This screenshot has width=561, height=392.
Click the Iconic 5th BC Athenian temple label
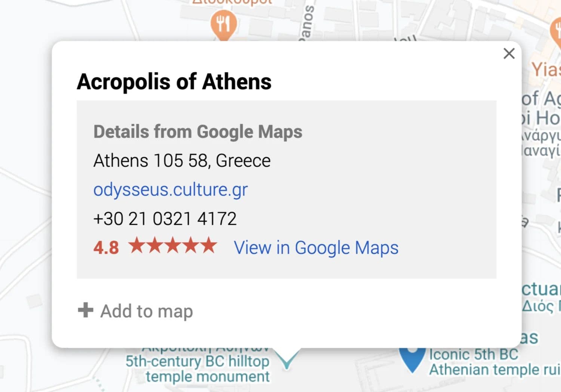point(495,362)
